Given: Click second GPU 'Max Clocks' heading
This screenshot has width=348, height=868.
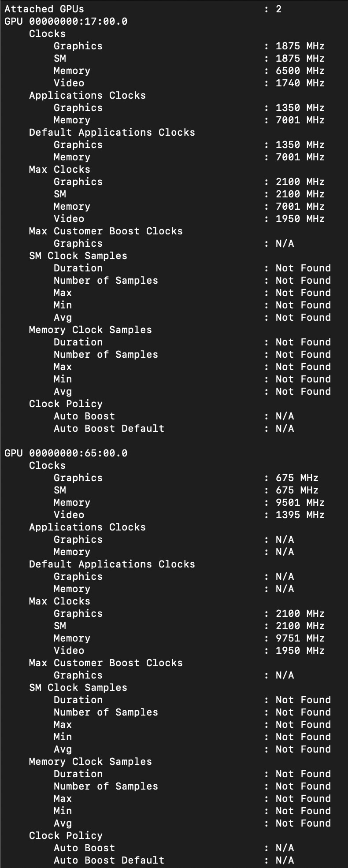Looking at the screenshot, I should (x=59, y=601).
